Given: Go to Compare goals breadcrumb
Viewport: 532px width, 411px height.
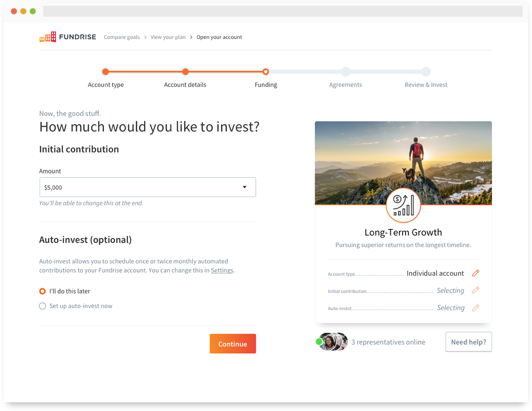Looking at the screenshot, I should [122, 37].
